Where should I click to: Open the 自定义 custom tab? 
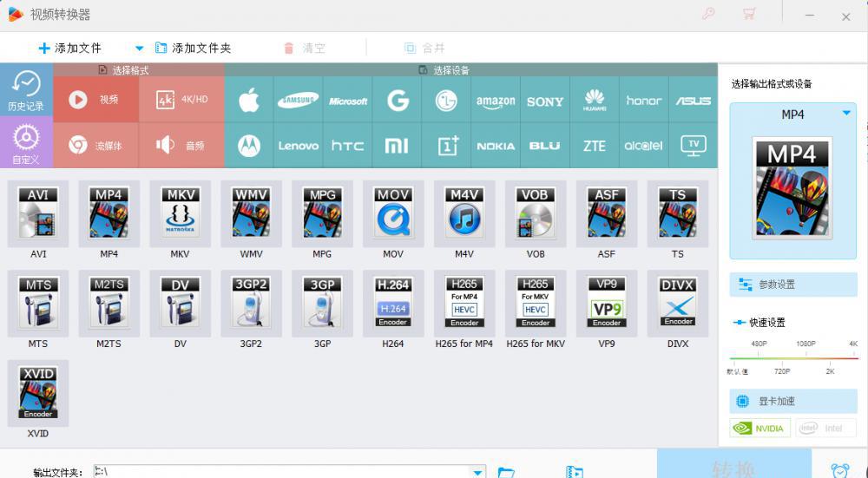pos(26,142)
